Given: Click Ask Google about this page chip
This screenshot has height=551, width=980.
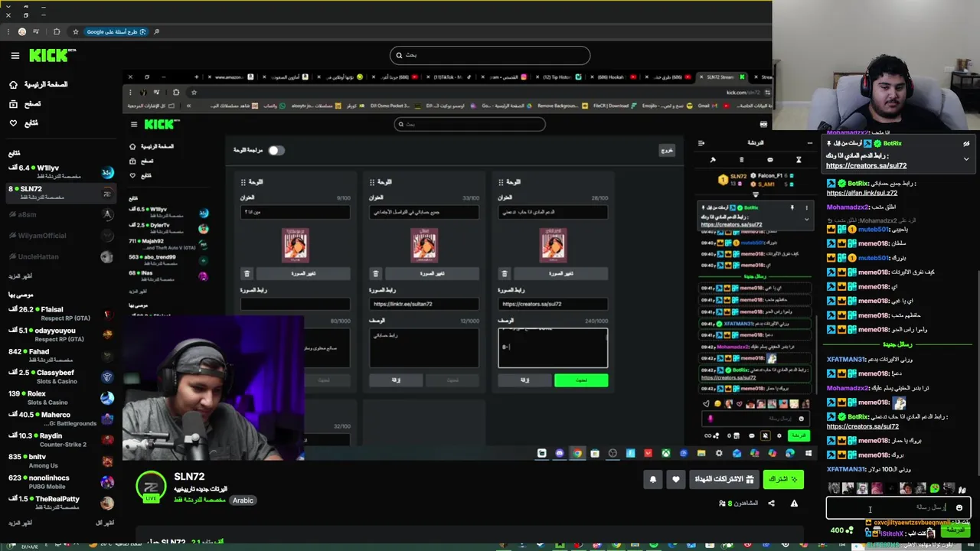Looking at the screenshot, I should [116, 31].
